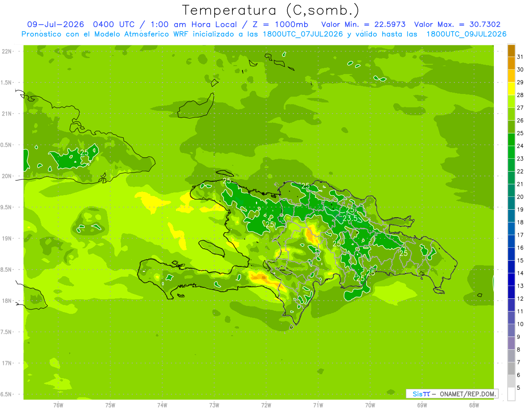The width and height of the screenshot is (532, 411).
Task: Select the yellow 28 degree color swatch
Action: tap(511, 88)
